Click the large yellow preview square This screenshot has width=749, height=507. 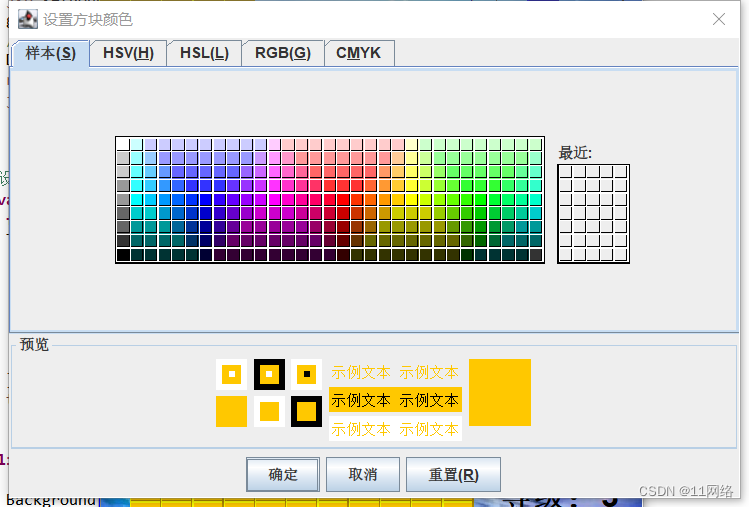(x=500, y=392)
